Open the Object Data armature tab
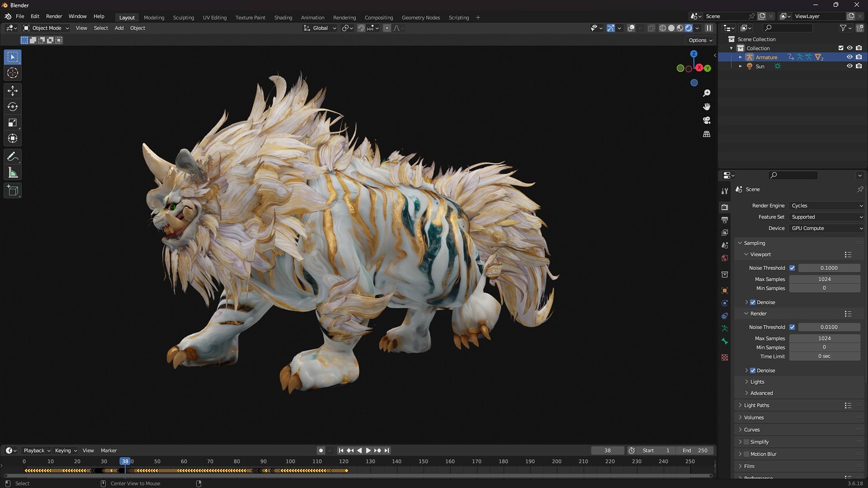 pyautogui.click(x=724, y=328)
